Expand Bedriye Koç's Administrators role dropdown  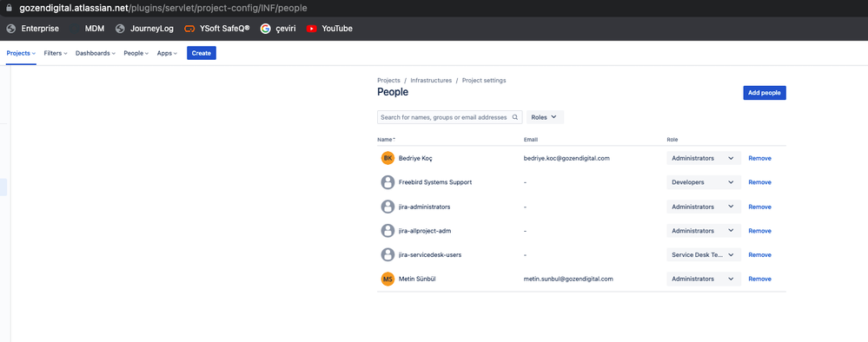(x=704, y=158)
